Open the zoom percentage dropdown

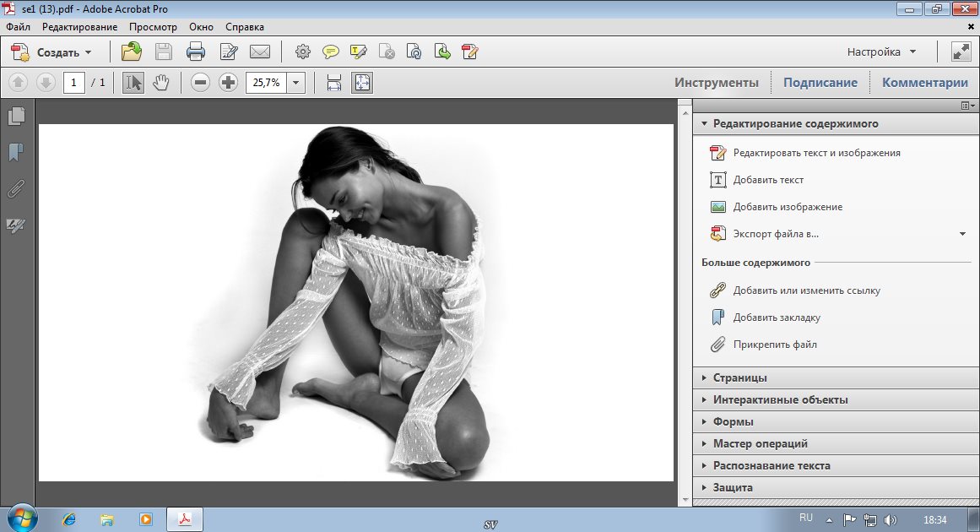[x=295, y=83]
